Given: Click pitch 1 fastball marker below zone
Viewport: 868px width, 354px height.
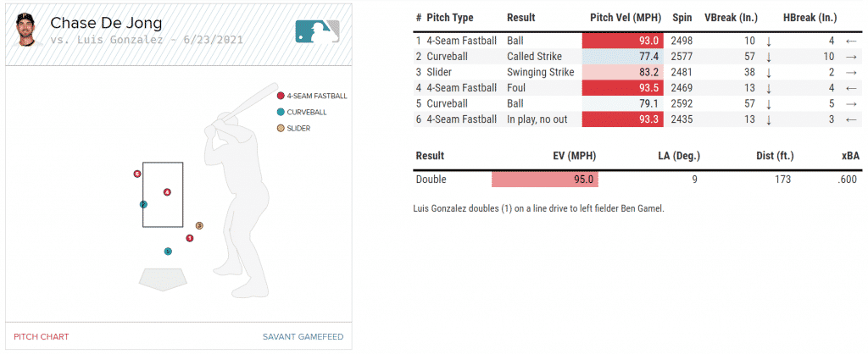Looking at the screenshot, I should (189, 238).
